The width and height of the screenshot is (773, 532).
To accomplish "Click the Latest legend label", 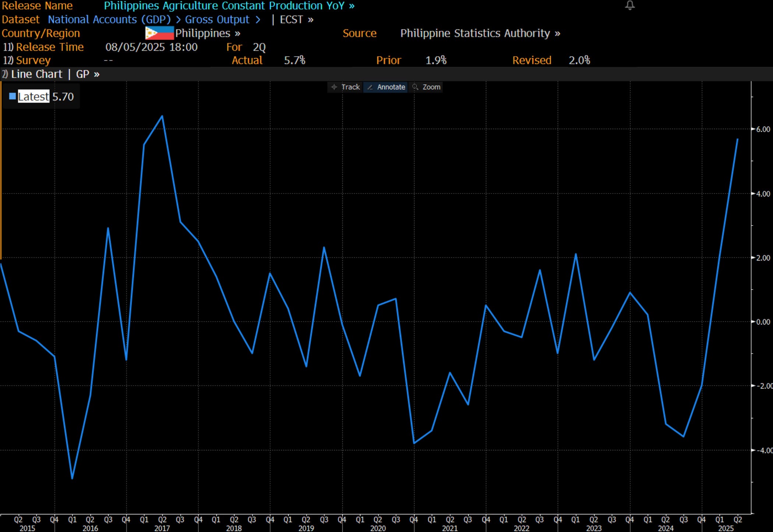I will pos(33,96).
